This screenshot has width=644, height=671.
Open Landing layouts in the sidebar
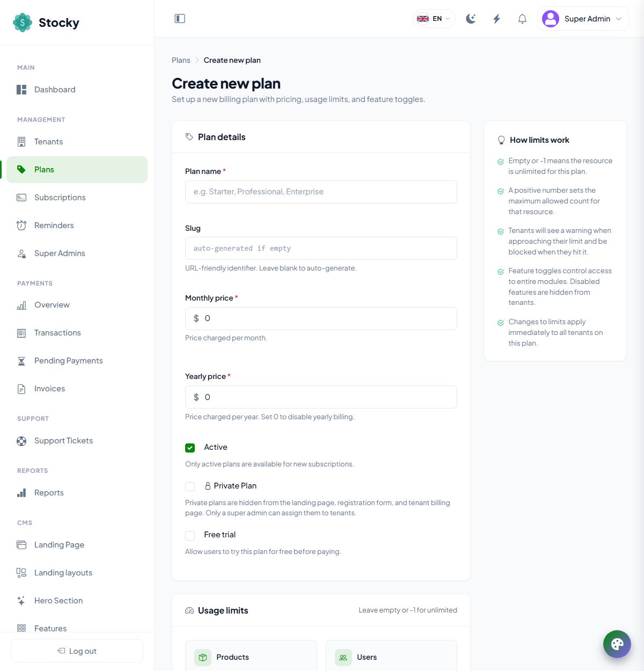77,573
